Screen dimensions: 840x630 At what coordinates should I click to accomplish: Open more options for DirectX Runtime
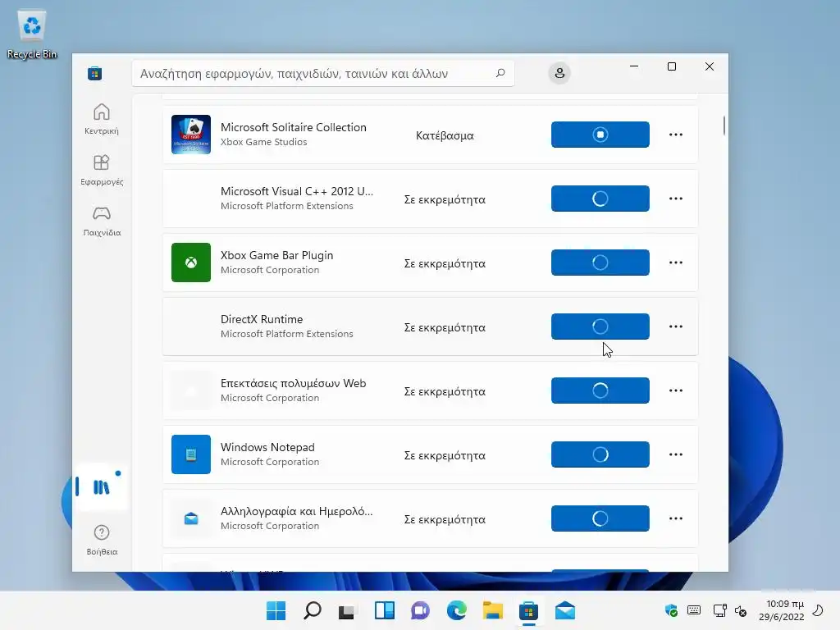coord(676,326)
